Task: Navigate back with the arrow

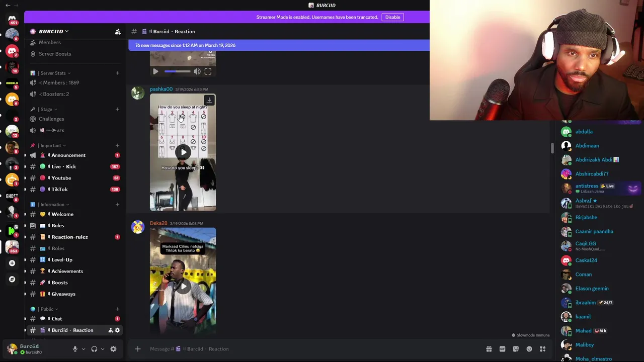Action: tap(8, 5)
